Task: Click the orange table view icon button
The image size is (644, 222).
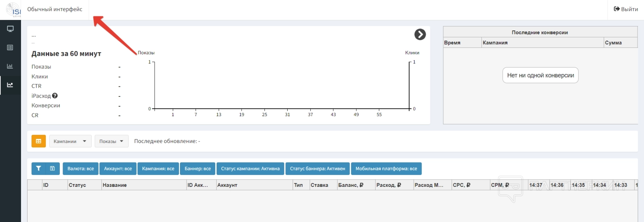Action: point(39,141)
